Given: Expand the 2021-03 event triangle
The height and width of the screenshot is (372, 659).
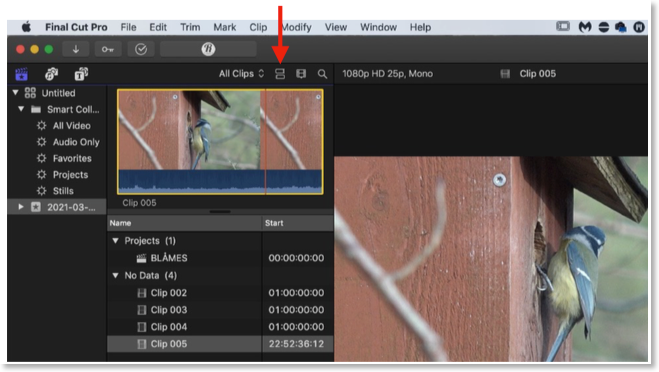Looking at the screenshot, I should click(20, 207).
